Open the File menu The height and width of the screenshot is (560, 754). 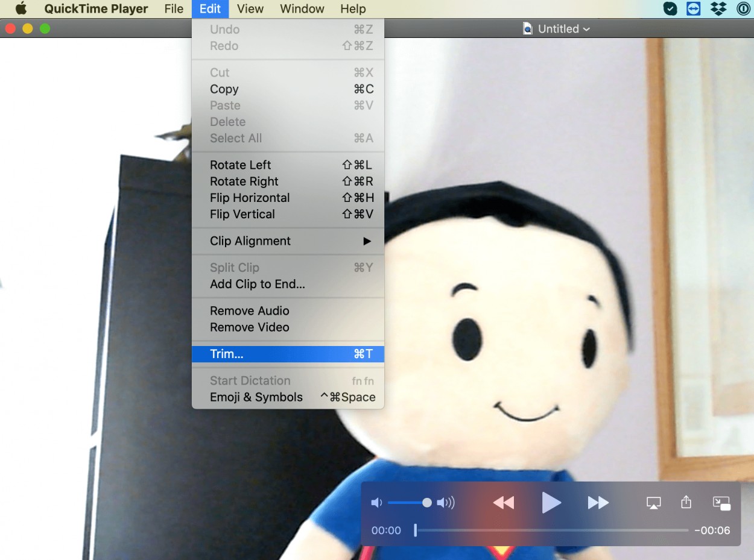point(174,8)
